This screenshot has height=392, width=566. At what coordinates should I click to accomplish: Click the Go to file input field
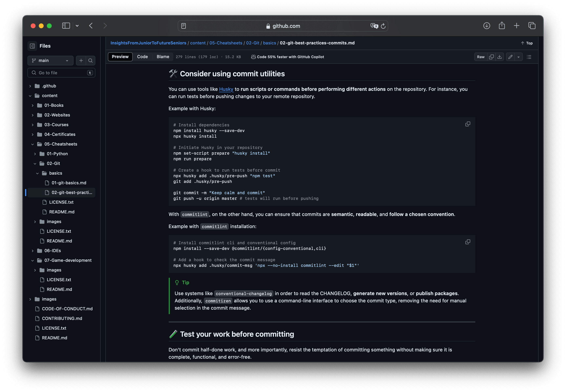coord(61,73)
